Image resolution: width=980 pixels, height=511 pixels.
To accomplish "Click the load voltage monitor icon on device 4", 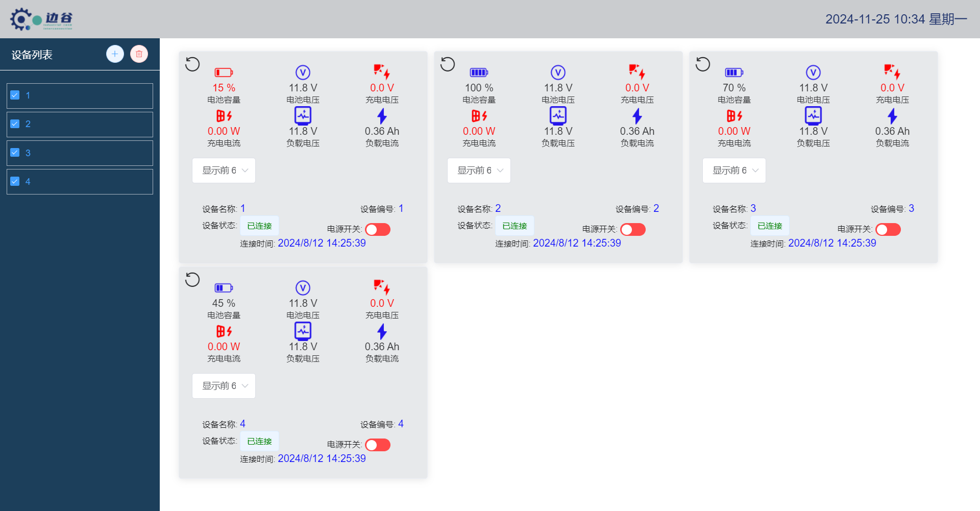I will [x=303, y=331].
